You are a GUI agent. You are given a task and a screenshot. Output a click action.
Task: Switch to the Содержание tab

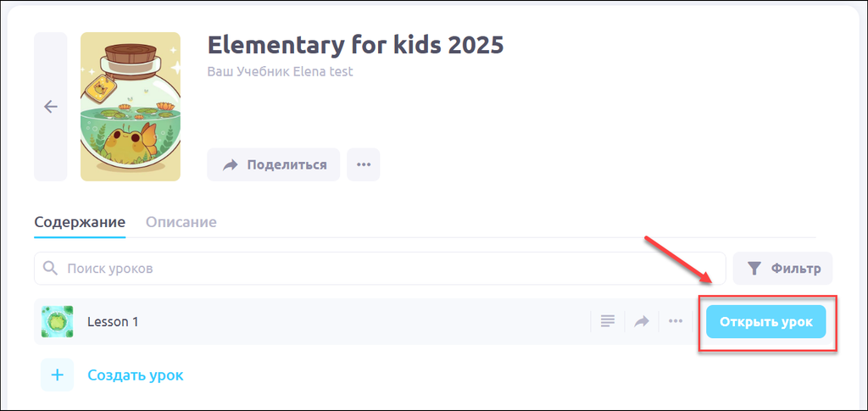(80, 222)
